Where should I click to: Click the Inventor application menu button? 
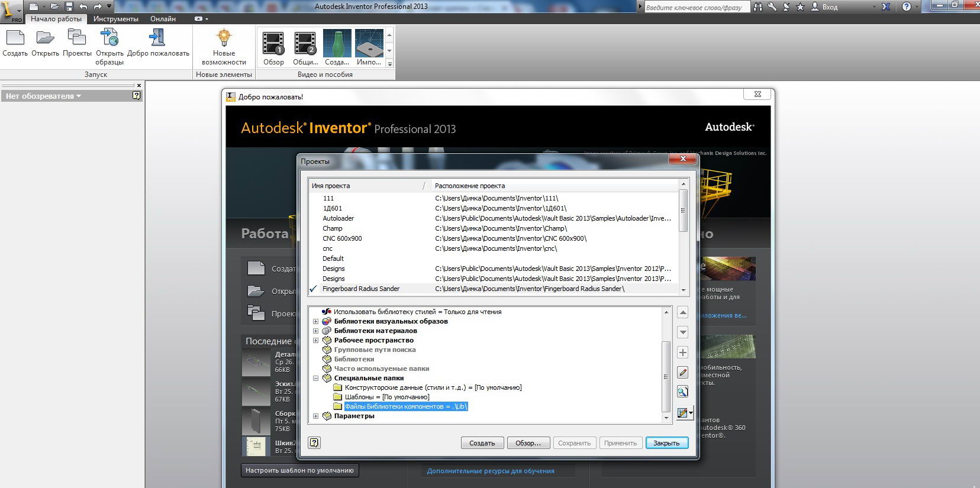tap(11, 11)
